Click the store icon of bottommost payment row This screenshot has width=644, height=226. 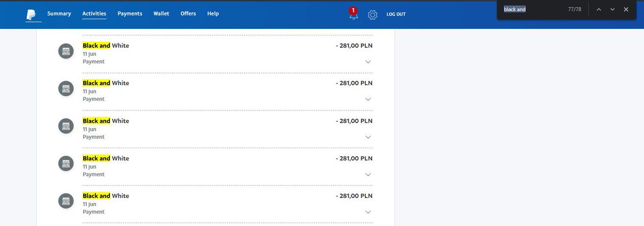click(66, 201)
